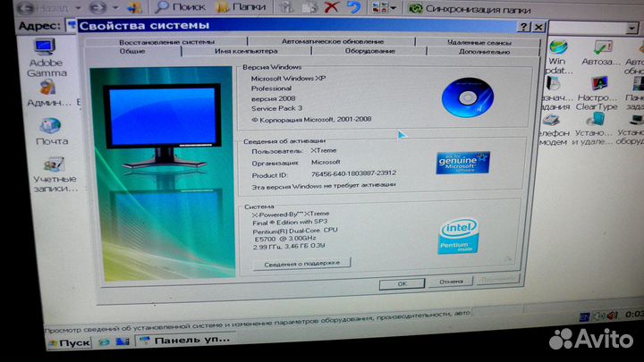Close the Свойства системы dialog
This screenshot has height=362, width=644.
tap(538, 28)
